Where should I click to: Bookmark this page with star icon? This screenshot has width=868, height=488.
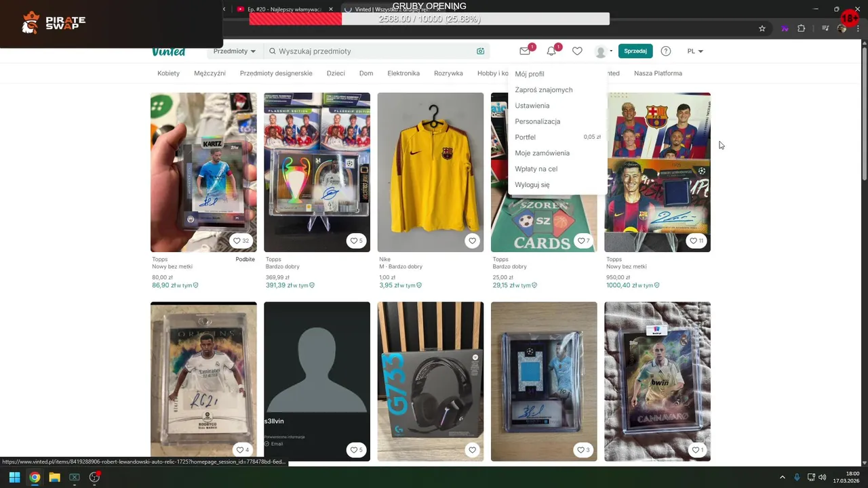(762, 28)
